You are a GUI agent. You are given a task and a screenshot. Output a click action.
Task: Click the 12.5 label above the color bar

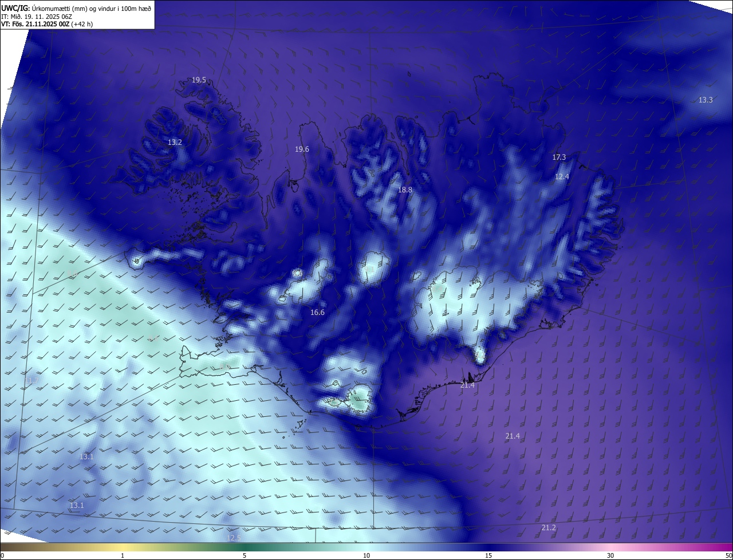coord(234,538)
